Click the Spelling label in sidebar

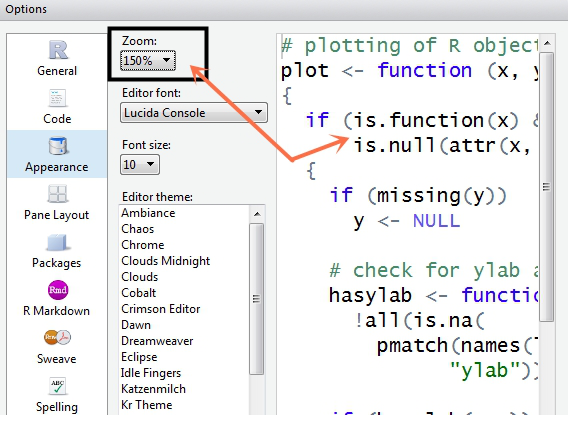pos(57,407)
